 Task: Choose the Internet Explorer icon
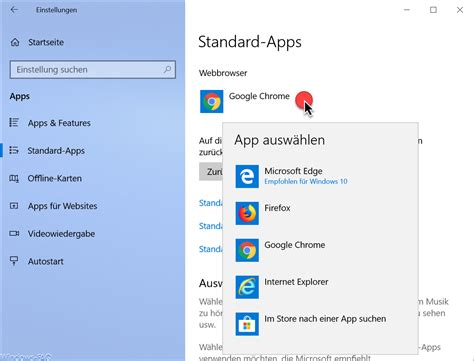(247, 287)
